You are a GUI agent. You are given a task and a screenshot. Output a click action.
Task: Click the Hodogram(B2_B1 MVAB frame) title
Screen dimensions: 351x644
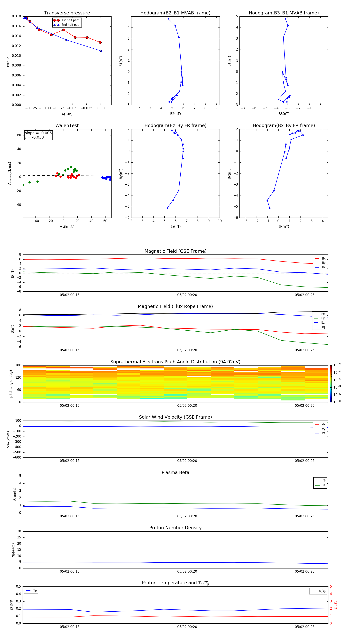(x=175, y=13)
